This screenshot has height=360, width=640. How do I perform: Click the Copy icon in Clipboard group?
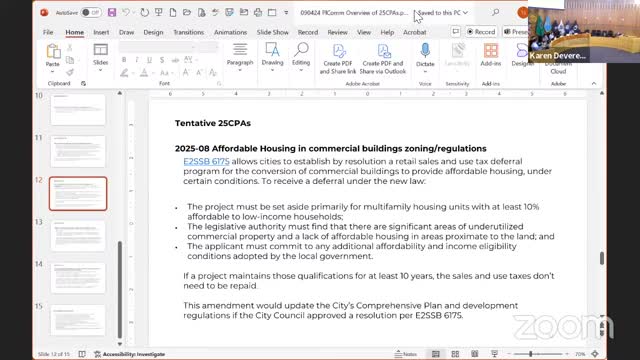[x=70, y=60]
